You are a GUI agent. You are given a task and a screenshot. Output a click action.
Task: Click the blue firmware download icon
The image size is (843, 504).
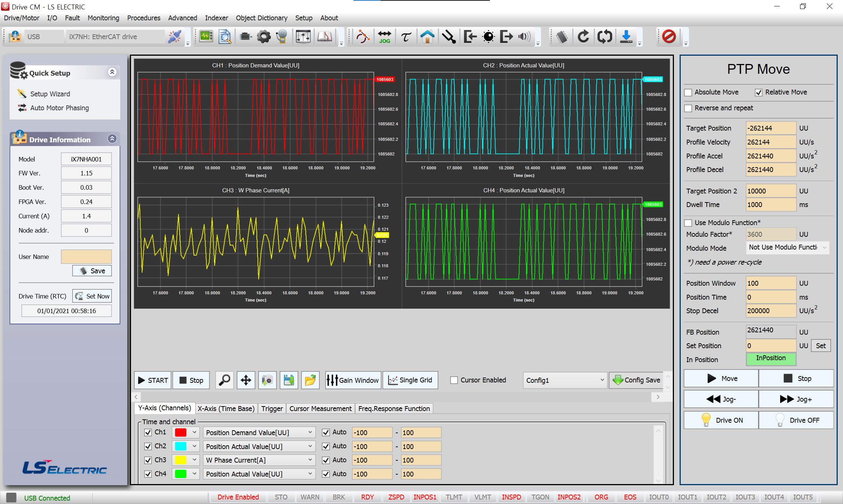(x=626, y=37)
